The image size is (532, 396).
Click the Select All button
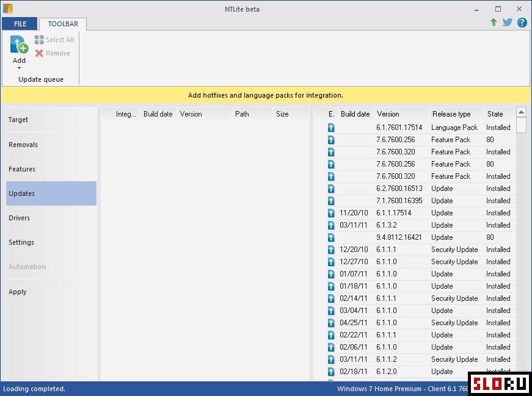pyautogui.click(x=54, y=40)
